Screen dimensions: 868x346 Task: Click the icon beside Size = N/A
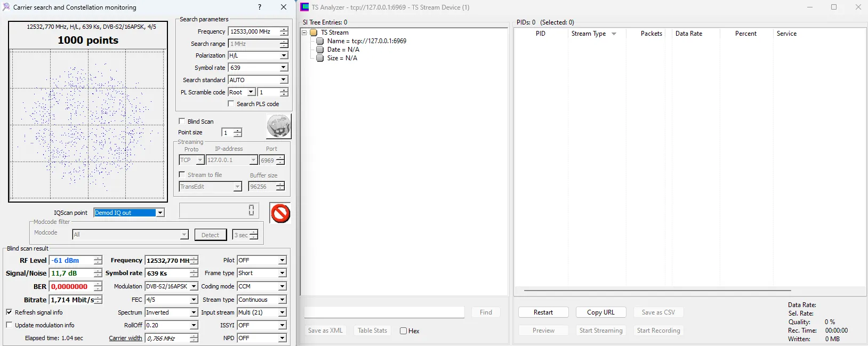[320, 58]
